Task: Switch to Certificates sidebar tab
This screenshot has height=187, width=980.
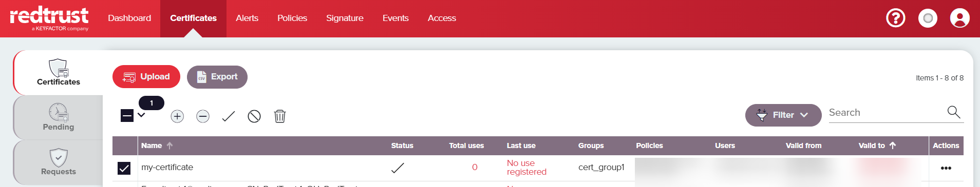Action: click(x=59, y=72)
